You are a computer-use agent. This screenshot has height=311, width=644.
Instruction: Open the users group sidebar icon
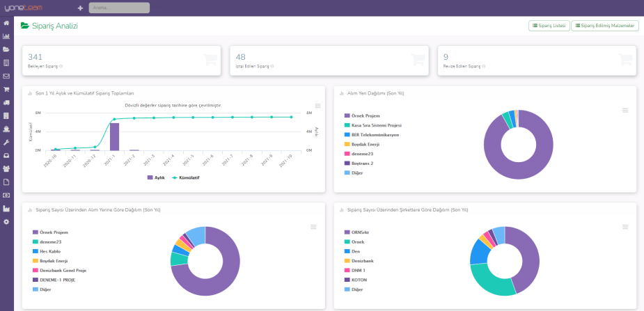click(6, 168)
